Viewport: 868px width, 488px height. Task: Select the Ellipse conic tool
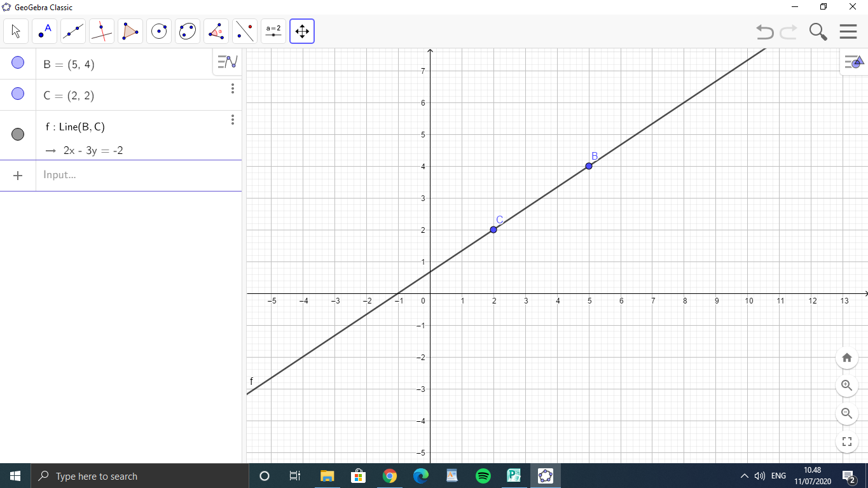point(188,31)
